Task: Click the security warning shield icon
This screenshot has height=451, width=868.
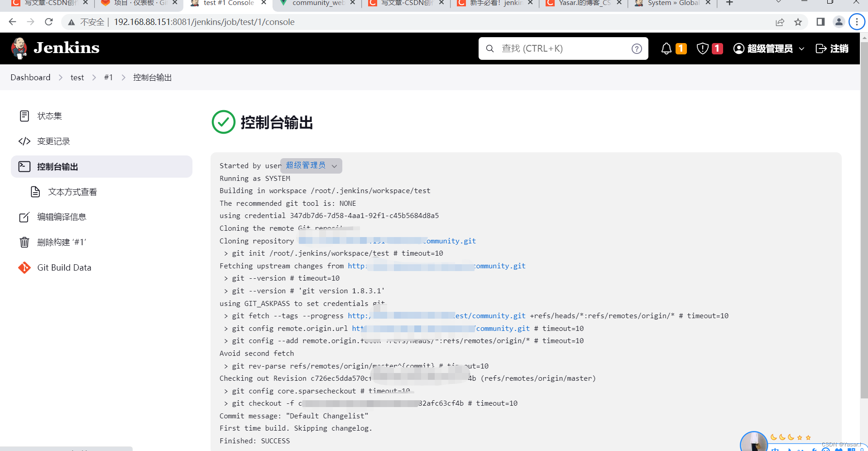Action: click(703, 48)
